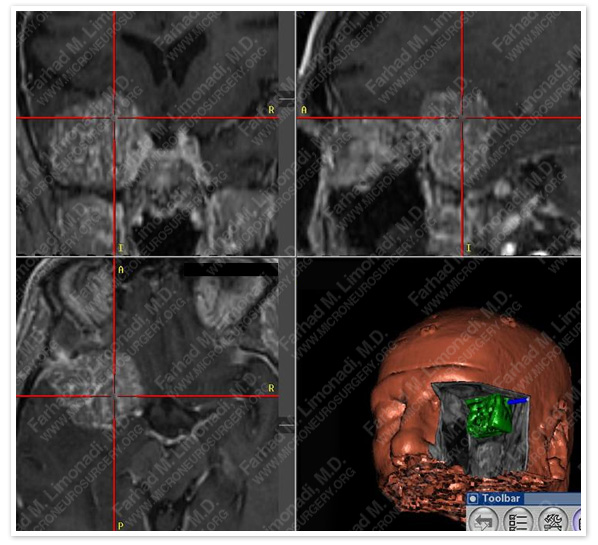
Task: Click the round button on Toolbar title bar
Action: click(x=473, y=498)
